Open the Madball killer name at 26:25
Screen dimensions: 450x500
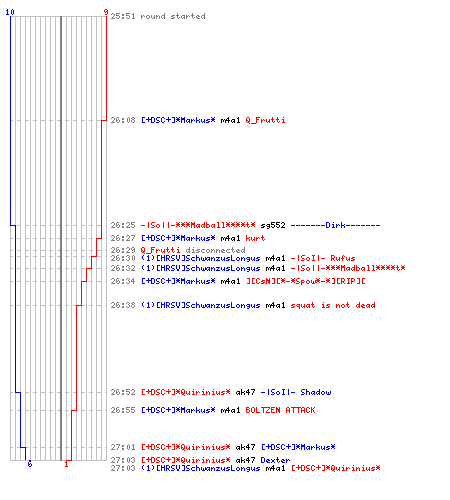198,225
